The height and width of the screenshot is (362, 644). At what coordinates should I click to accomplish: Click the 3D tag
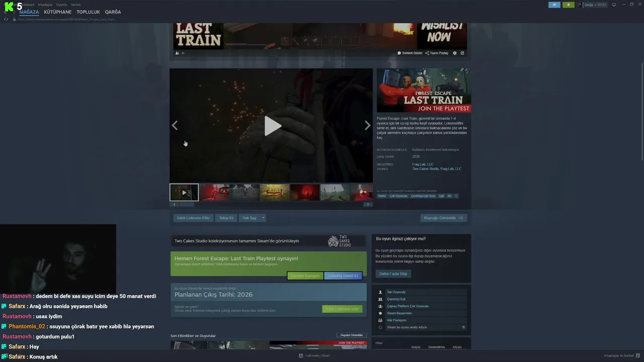[450, 196]
